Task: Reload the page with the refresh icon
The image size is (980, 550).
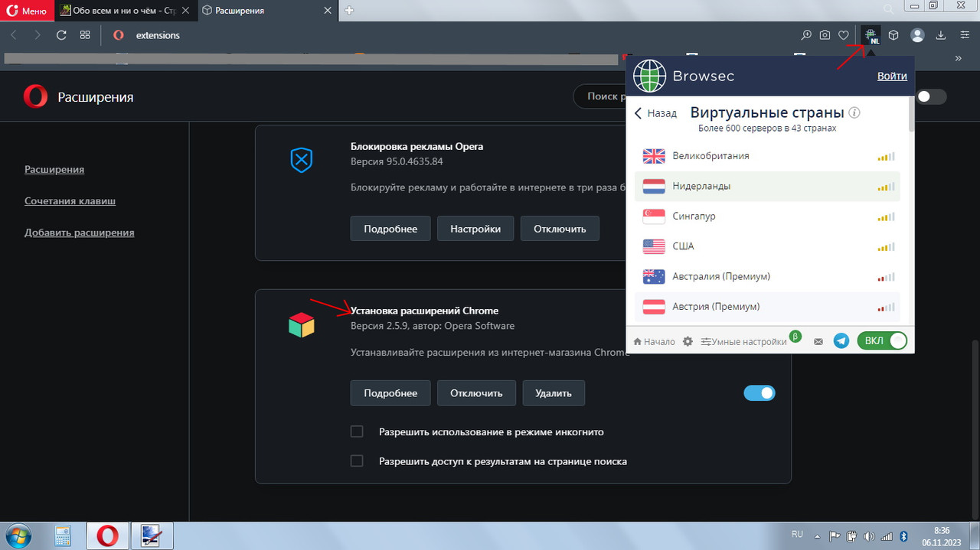Action: point(61,35)
